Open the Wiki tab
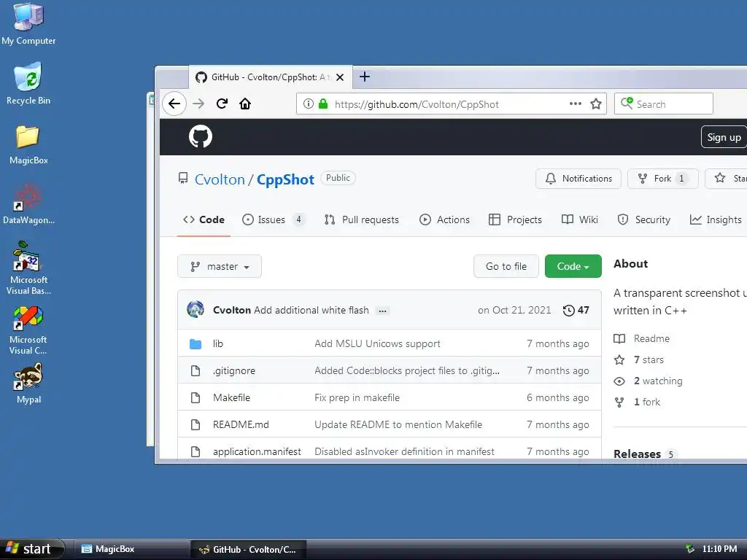The height and width of the screenshot is (560, 747). (x=579, y=219)
